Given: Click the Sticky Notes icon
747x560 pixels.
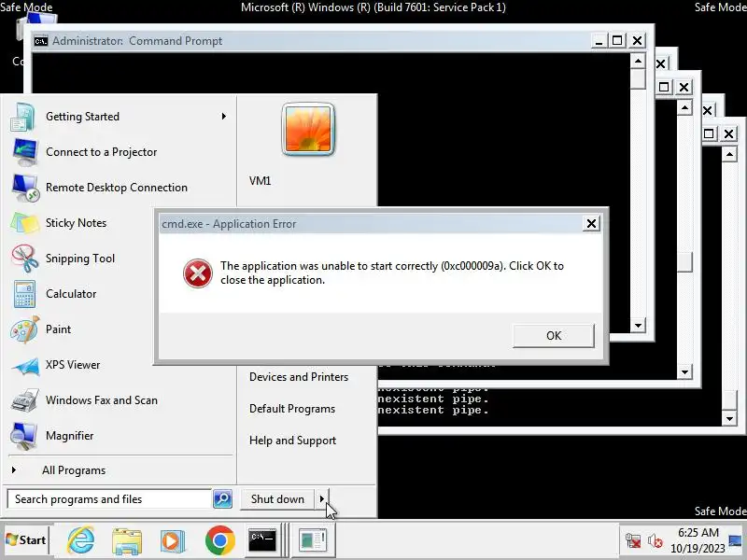Looking at the screenshot, I should pyautogui.click(x=24, y=223).
